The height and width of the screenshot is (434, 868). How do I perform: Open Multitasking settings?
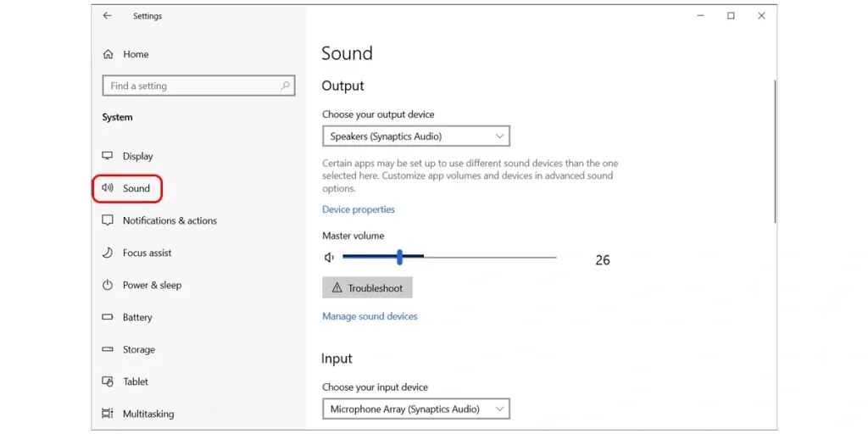point(147,414)
